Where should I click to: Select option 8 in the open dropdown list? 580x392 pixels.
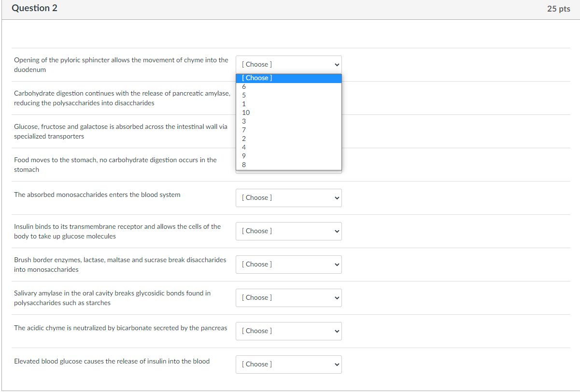[288, 165]
